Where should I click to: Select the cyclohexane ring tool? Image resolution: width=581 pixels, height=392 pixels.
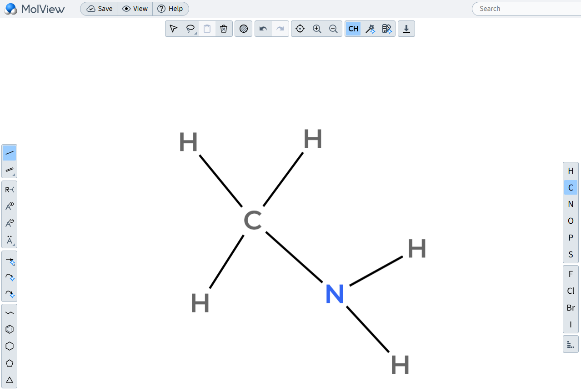(10, 346)
